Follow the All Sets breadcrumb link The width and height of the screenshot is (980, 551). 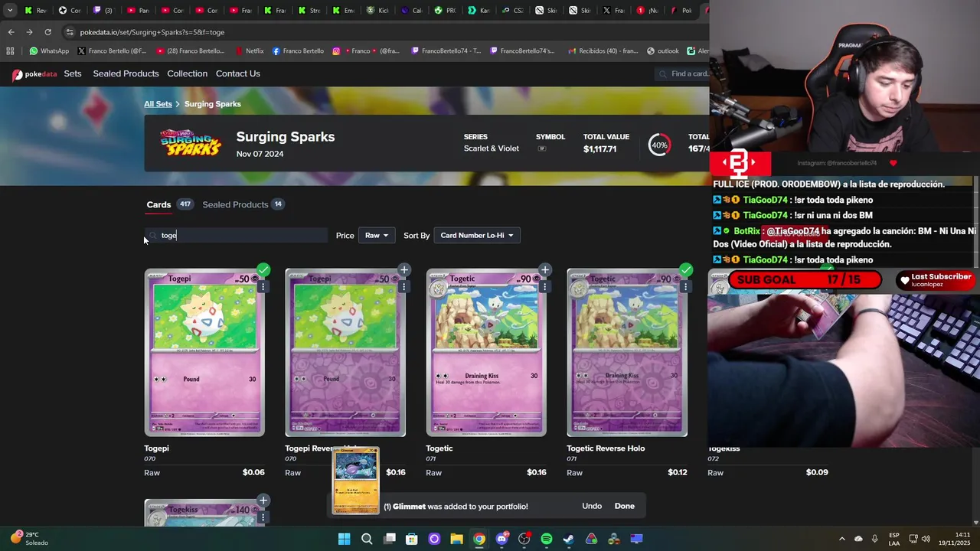(x=158, y=104)
